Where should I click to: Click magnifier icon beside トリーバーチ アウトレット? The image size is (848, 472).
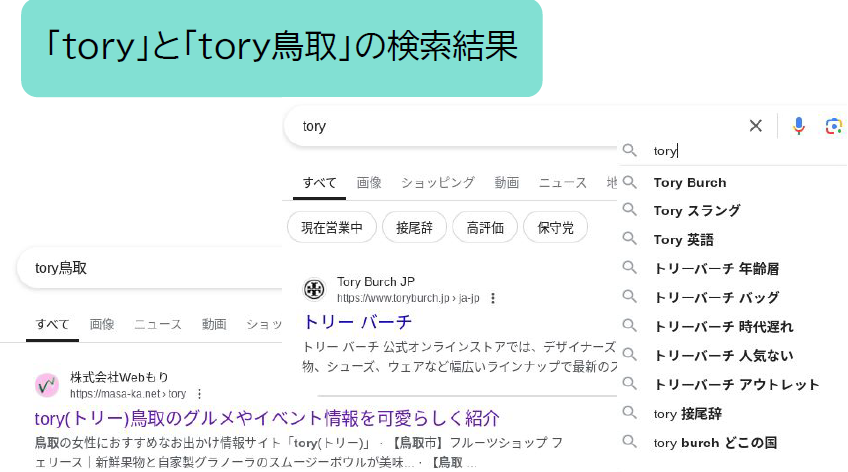coord(629,384)
